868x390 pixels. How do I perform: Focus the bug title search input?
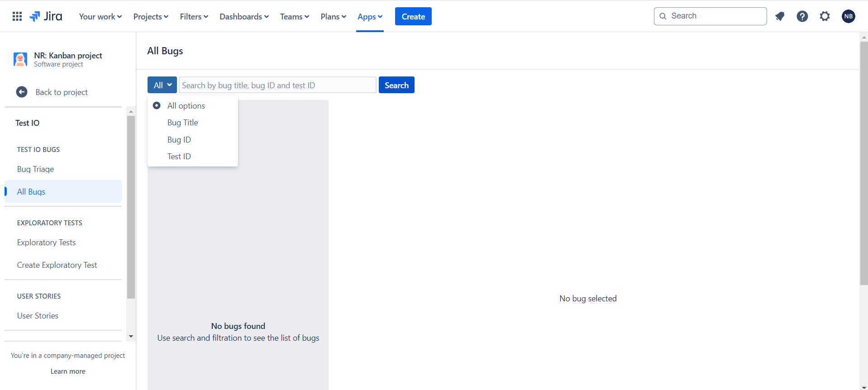(x=277, y=85)
